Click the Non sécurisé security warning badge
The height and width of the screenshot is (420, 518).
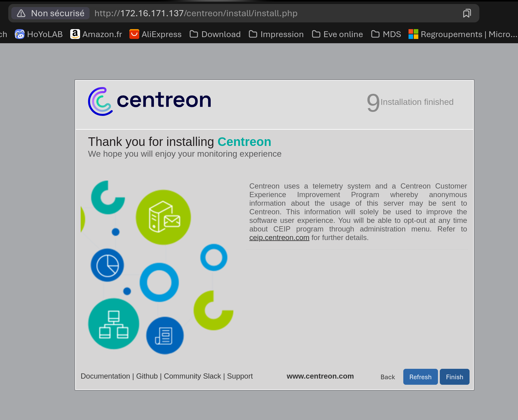(x=51, y=13)
